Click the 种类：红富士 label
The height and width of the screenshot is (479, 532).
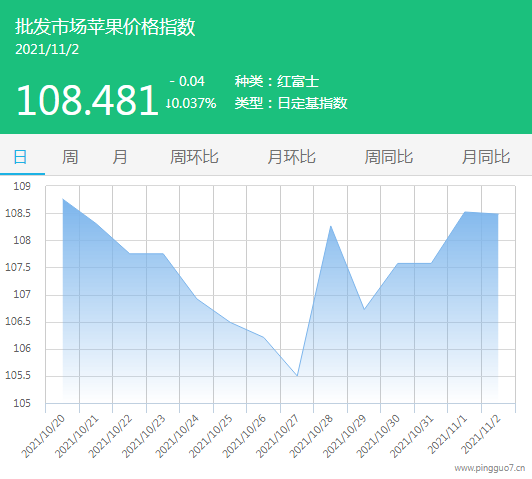(x=277, y=81)
